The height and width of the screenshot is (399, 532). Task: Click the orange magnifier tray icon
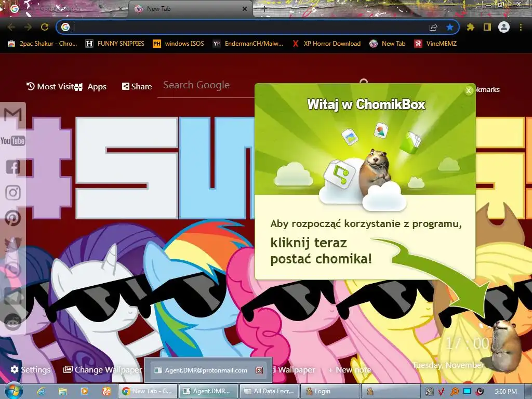click(454, 392)
